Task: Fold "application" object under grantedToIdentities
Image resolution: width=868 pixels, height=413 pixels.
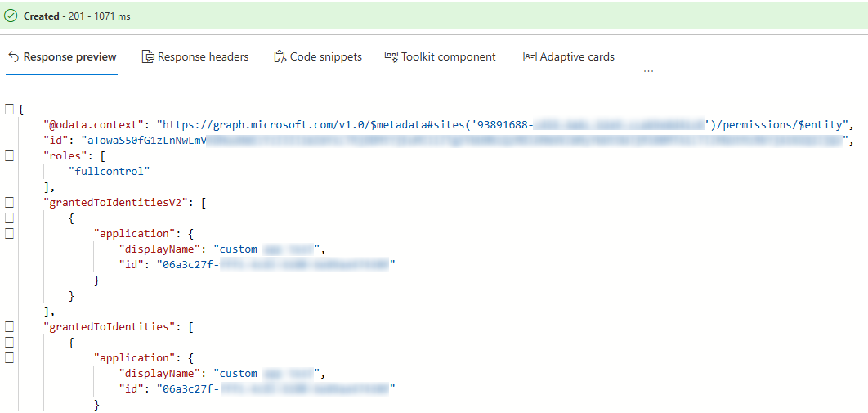Action: [9, 358]
